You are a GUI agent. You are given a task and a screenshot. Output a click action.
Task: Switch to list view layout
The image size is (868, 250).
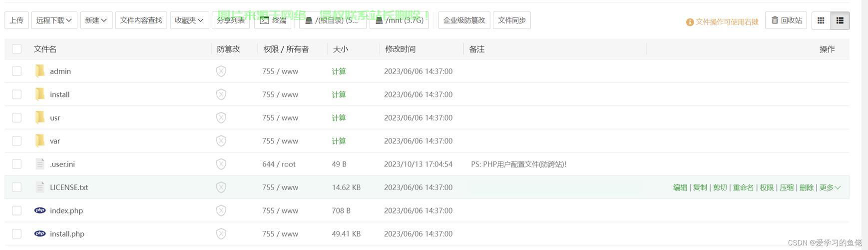tap(840, 20)
